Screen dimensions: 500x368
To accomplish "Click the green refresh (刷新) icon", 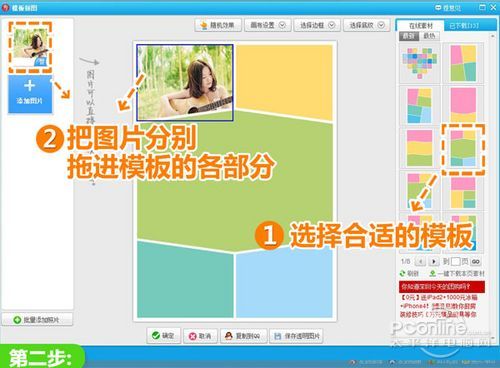I will pyautogui.click(x=403, y=274).
